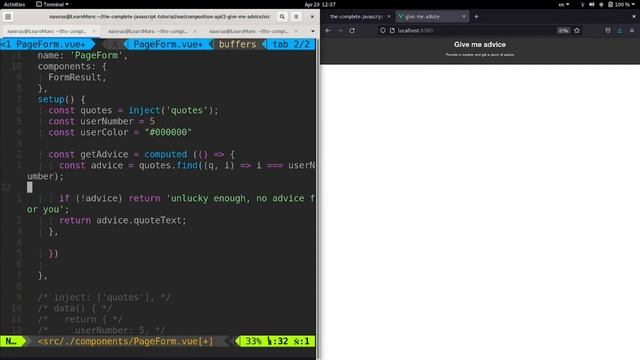Click the line "name: 'PageForm',"
Viewport: 640px width, 360px height.
(82, 55)
